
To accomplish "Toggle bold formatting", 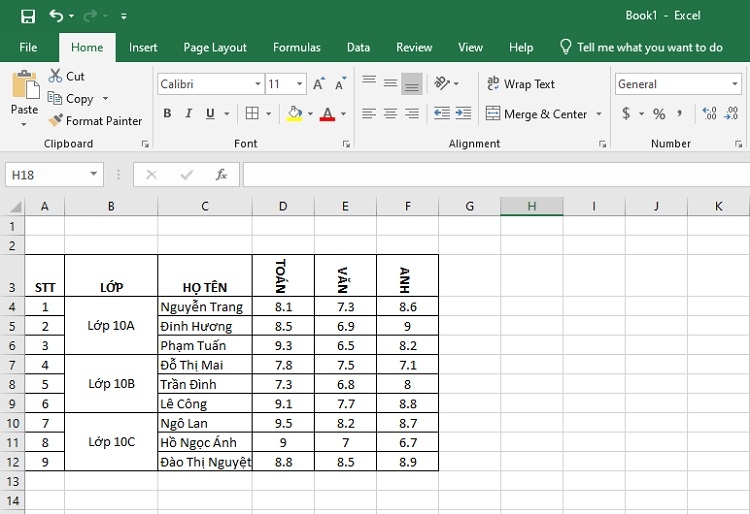I will pos(167,113).
